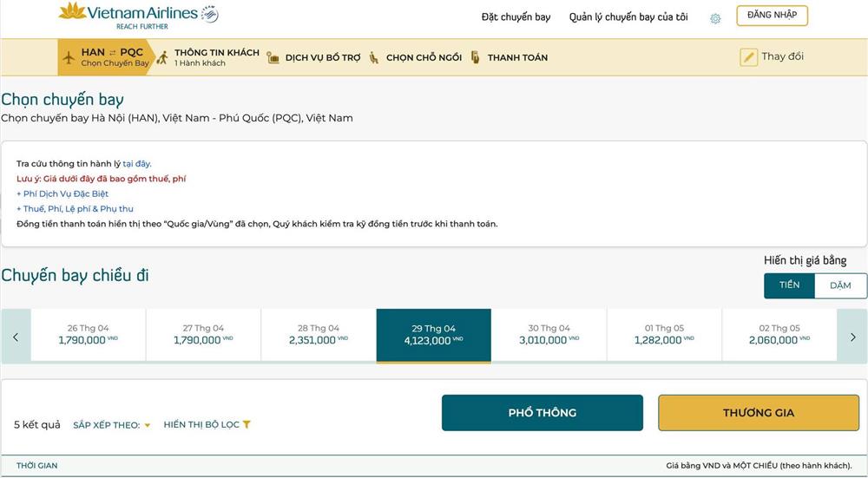Viewport: 868px width, 478px height.
Task: Open settings gear icon in header
Action: [x=715, y=18]
